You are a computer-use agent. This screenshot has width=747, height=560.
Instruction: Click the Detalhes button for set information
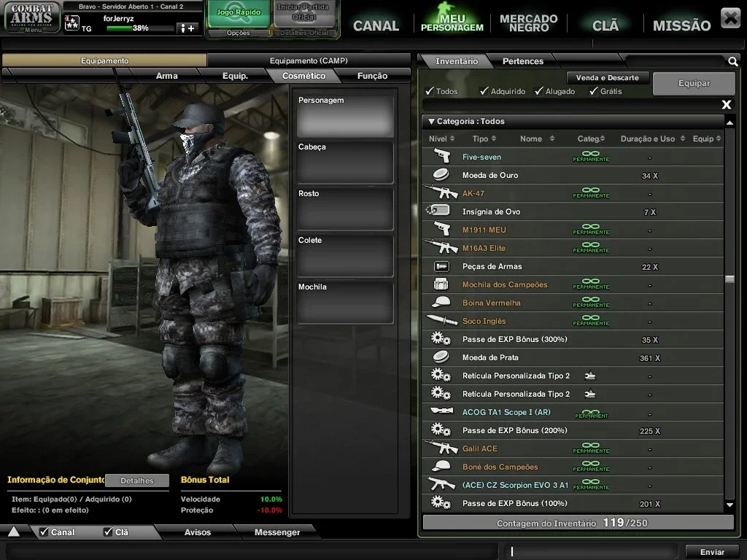pos(137,481)
